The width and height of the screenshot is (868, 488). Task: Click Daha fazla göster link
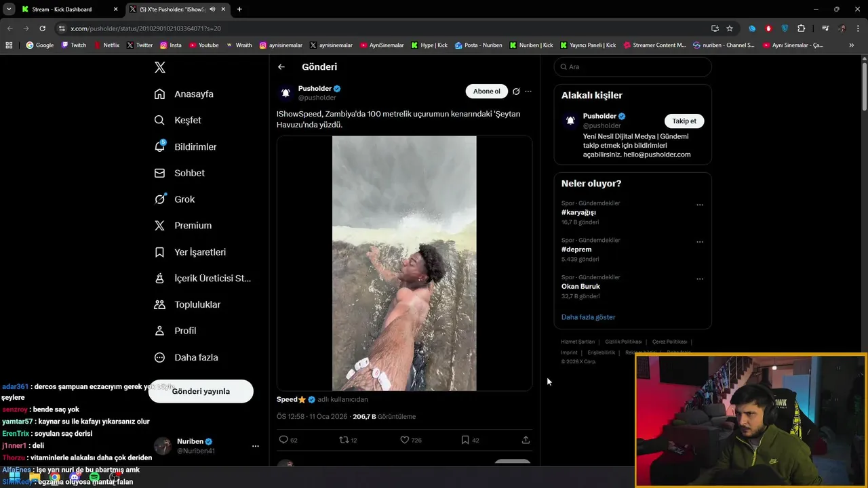[x=588, y=317]
